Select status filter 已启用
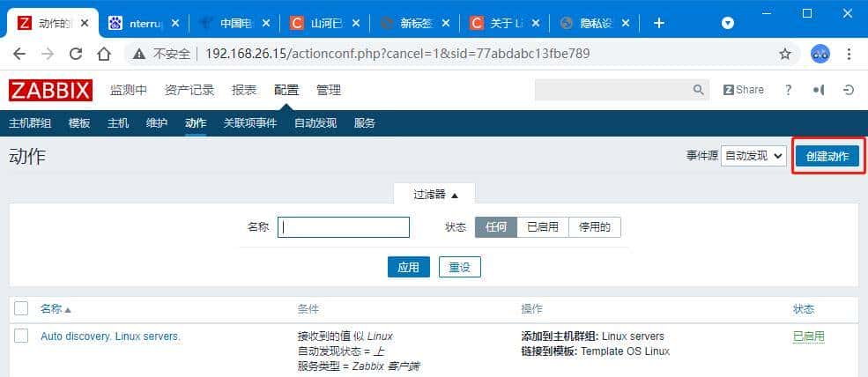 tap(543, 227)
